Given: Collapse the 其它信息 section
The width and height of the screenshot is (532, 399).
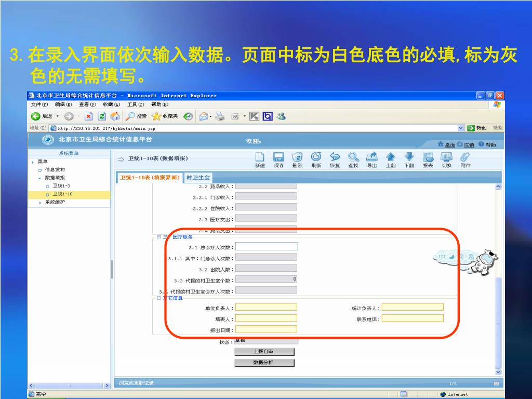Looking at the screenshot, I should coord(158,298).
